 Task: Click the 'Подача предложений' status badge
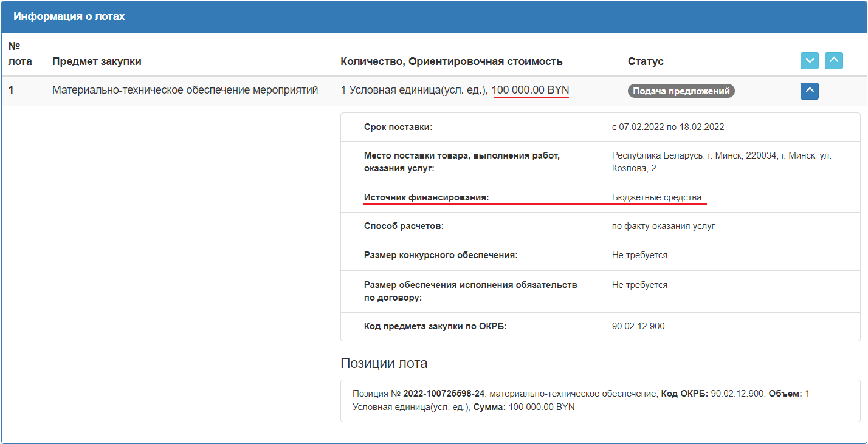click(x=681, y=91)
